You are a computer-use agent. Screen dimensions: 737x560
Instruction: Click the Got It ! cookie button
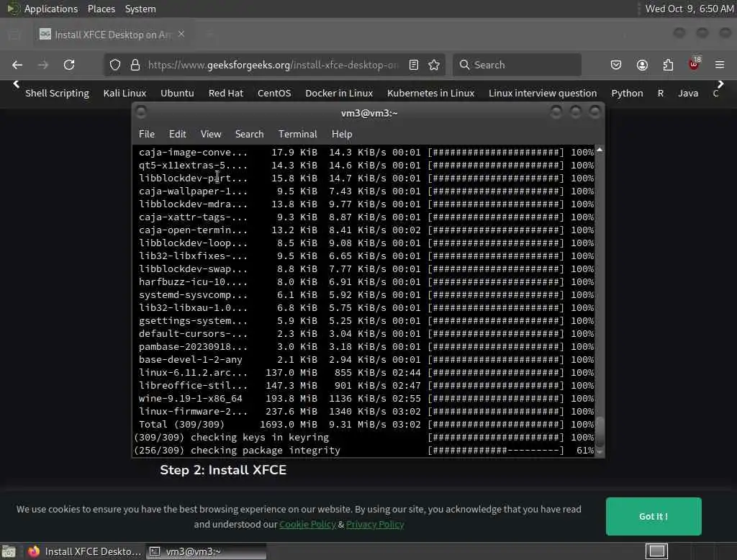(654, 516)
